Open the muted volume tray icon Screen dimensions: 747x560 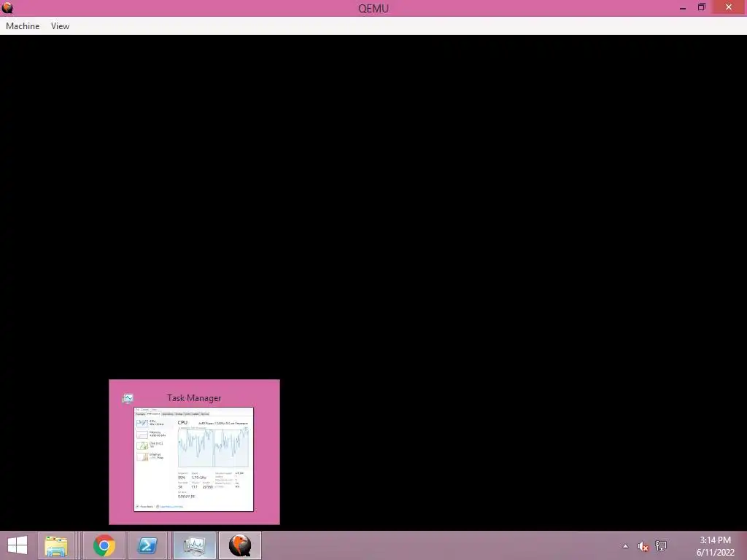click(x=643, y=546)
